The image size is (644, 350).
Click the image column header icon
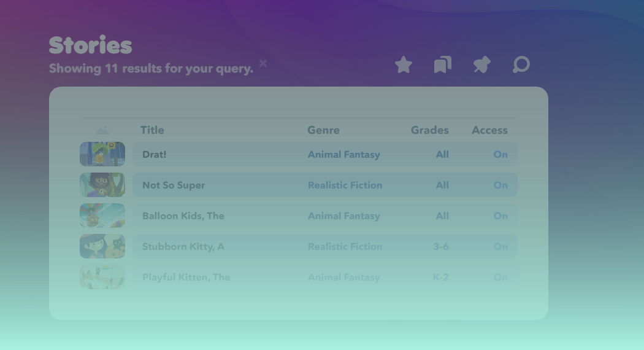click(x=102, y=130)
